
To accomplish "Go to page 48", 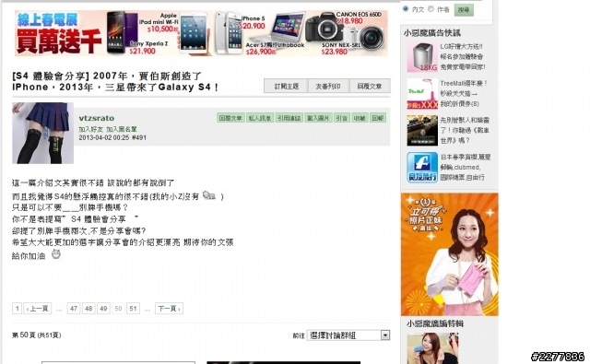I will (x=88, y=309).
